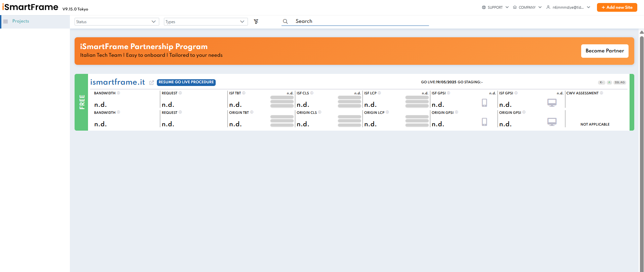Click the green A badge
Screen dimensions: 644x272
[609, 82]
